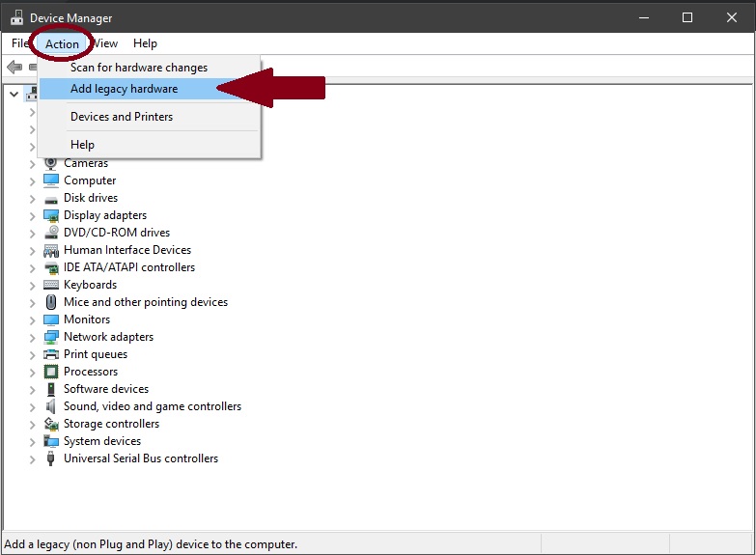Select IDE ATA/ATAPI controllers row

(129, 267)
